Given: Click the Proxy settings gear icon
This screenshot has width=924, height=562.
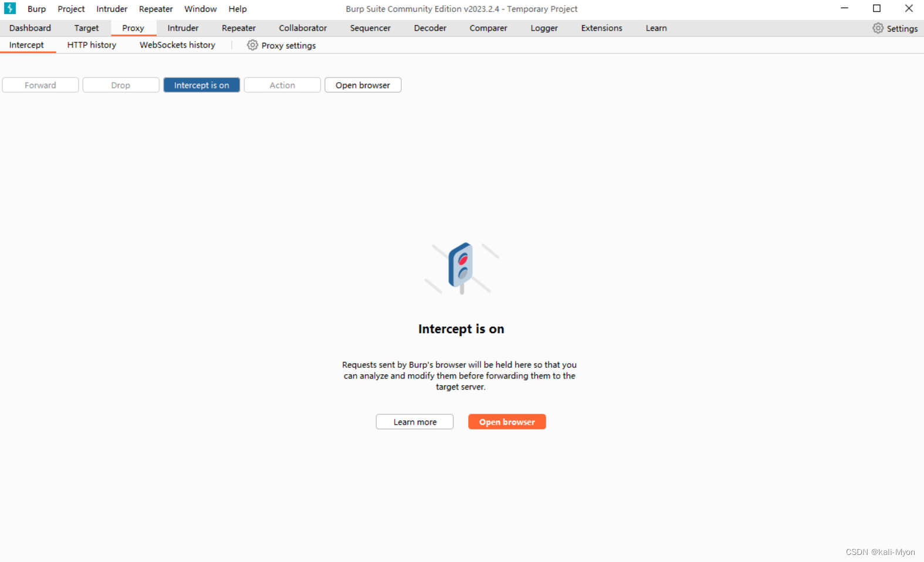Looking at the screenshot, I should click(x=252, y=45).
